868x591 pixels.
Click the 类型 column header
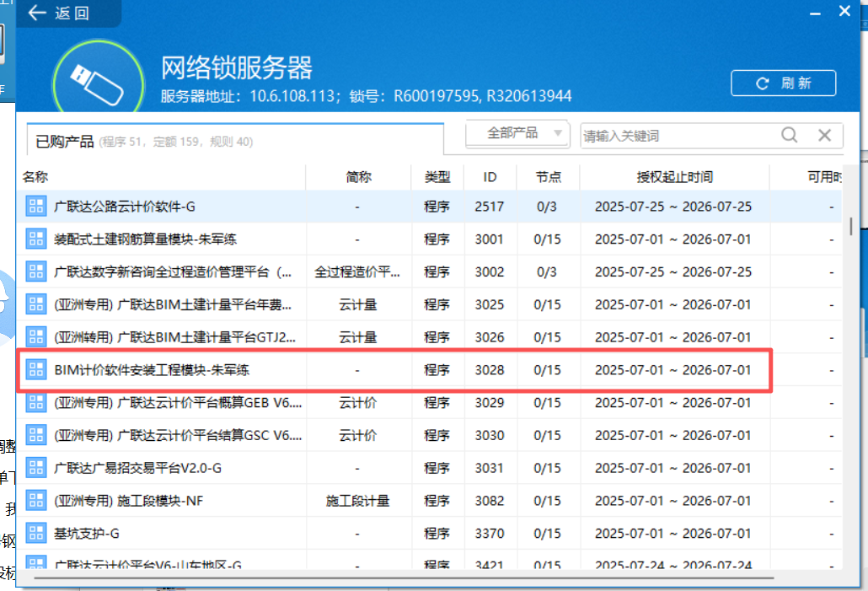[x=437, y=177]
